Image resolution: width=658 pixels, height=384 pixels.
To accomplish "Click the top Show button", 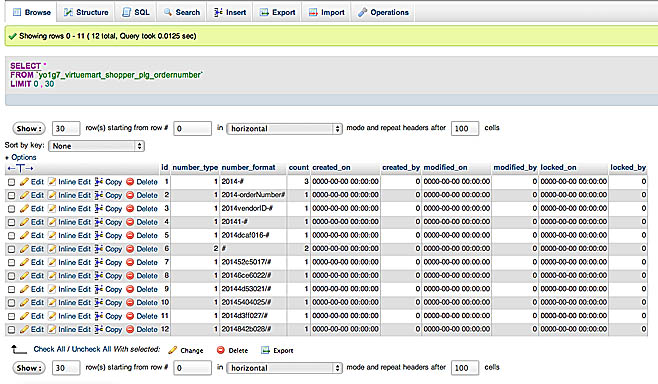I will coord(29,128).
